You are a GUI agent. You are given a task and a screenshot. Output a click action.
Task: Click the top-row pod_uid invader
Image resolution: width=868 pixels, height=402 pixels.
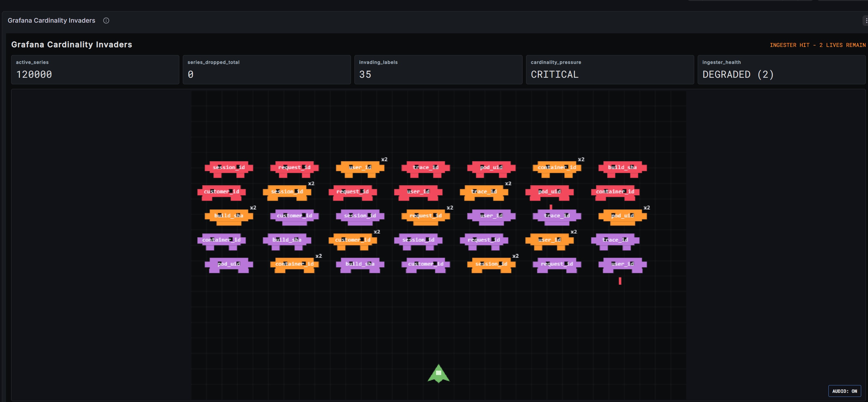(x=491, y=169)
